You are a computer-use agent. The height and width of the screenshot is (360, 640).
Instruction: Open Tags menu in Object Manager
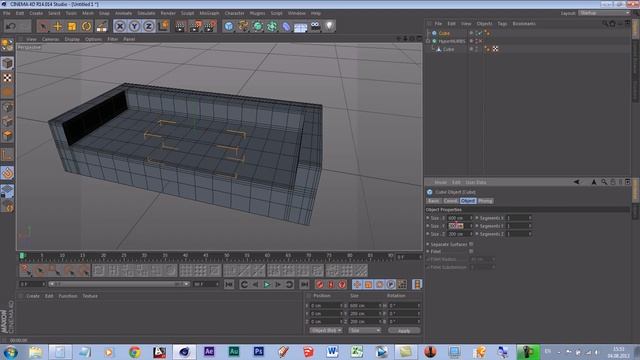pyautogui.click(x=502, y=24)
